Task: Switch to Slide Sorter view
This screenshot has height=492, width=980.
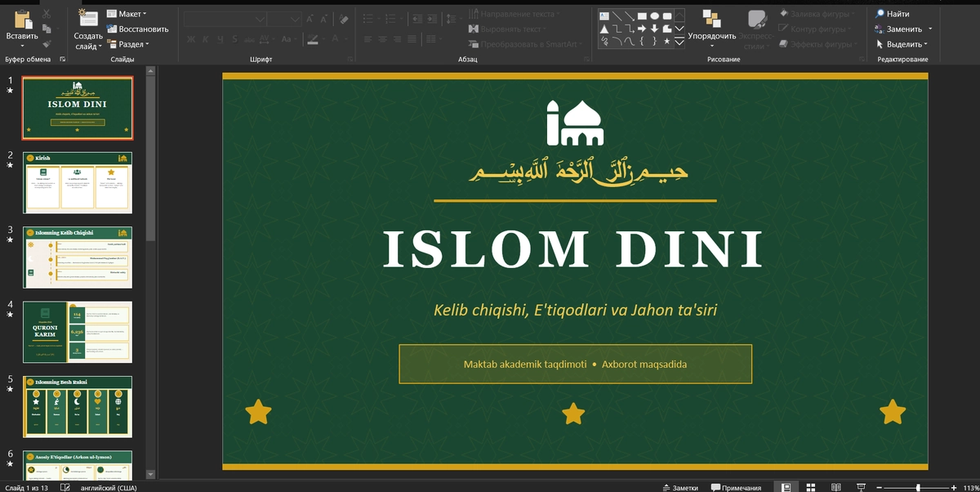Action: coord(809,486)
